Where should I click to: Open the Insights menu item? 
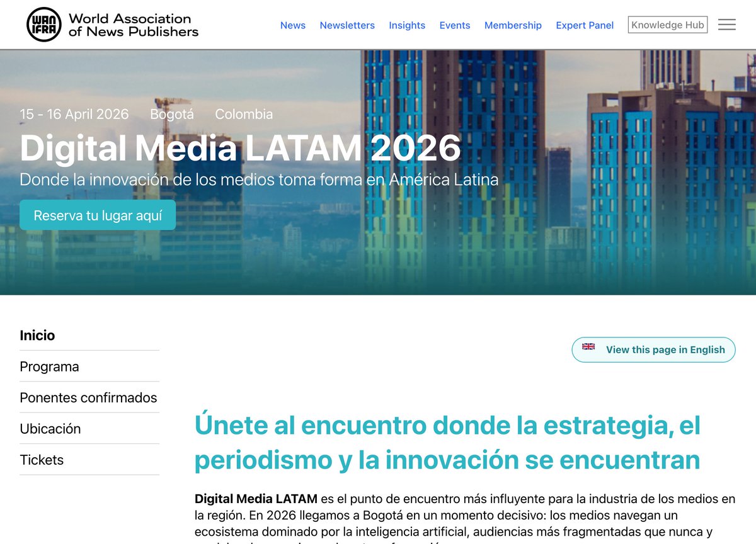[x=407, y=25]
